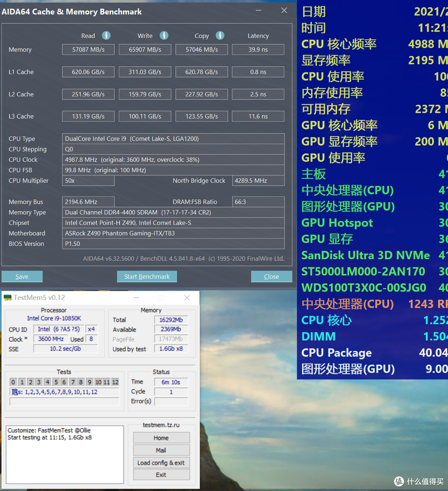Click Memory Read value 57087 MB/s
Viewport: 448px width, 491px height.
tap(88, 49)
